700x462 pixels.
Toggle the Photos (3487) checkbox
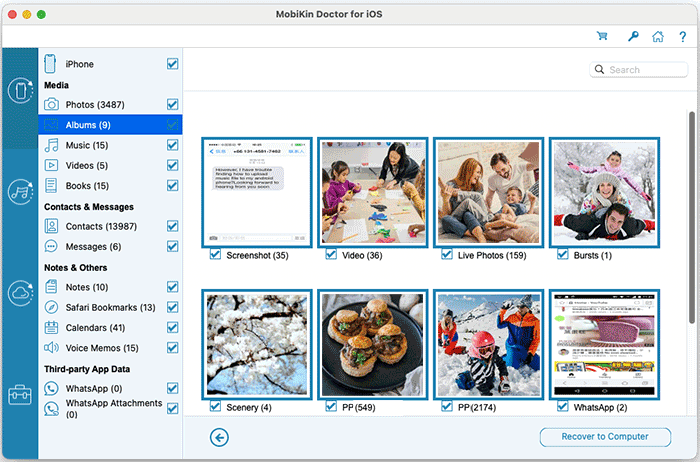(x=172, y=104)
